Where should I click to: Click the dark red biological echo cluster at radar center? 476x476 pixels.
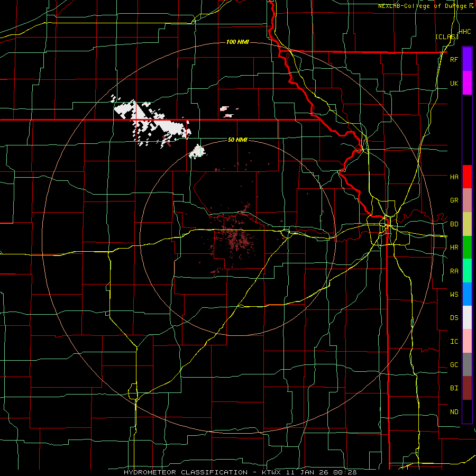pos(236,238)
